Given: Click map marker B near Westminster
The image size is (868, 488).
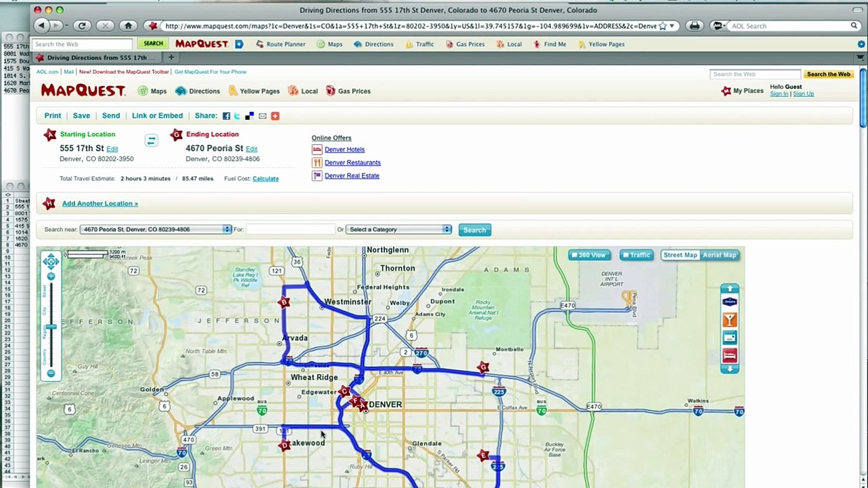Looking at the screenshot, I should [285, 302].
